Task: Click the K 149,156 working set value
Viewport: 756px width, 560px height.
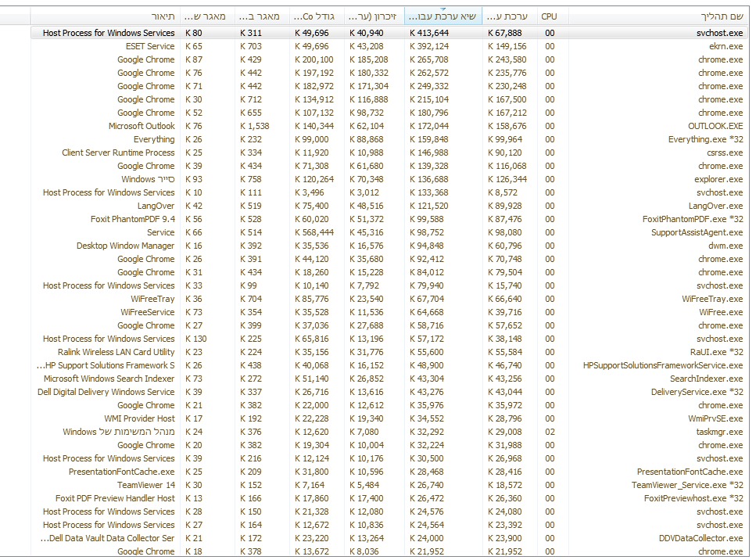Action: (x=507, y=46)
